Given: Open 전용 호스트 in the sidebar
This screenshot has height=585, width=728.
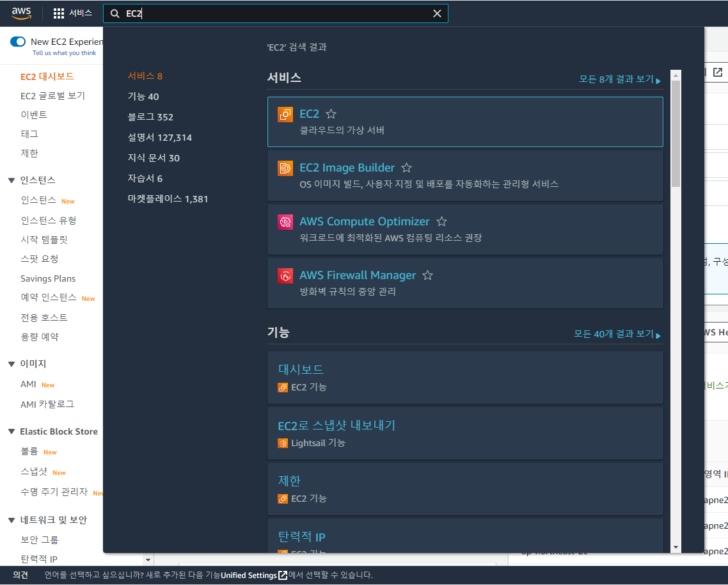Looking at the screenshot, I should tap(44, 318).
